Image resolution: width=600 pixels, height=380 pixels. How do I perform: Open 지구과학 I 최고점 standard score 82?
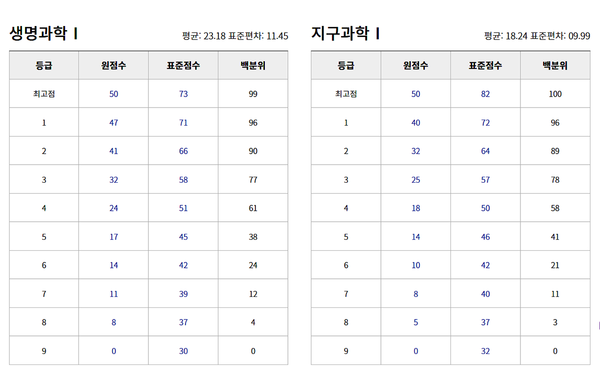coord(485,94)
